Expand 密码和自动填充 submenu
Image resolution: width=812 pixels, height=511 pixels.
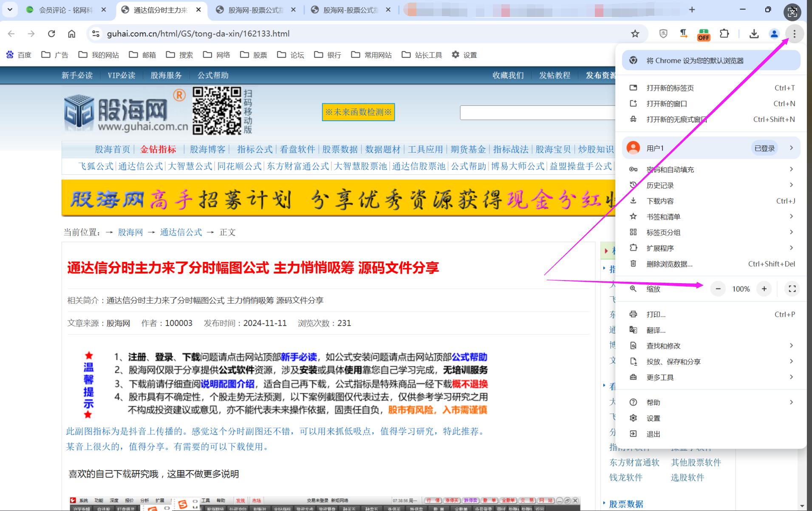coord(712,169)
